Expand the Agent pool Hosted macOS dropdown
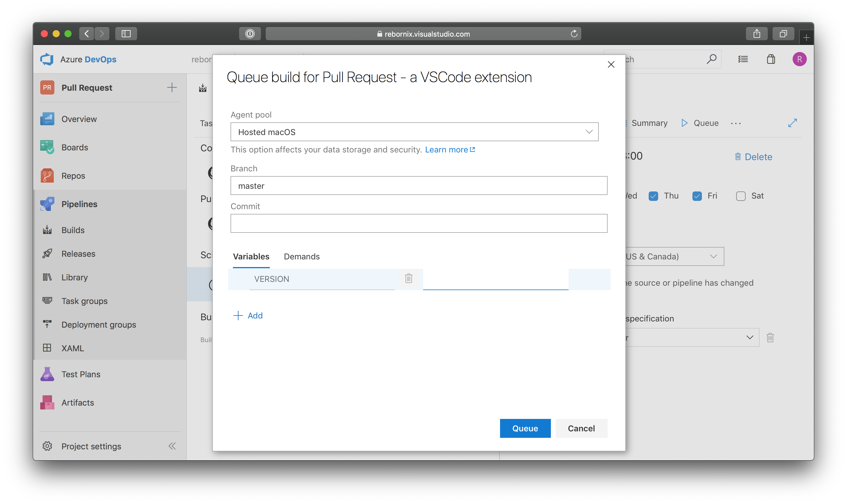Viewport: 847px width, 504px height. pos(414,132)
